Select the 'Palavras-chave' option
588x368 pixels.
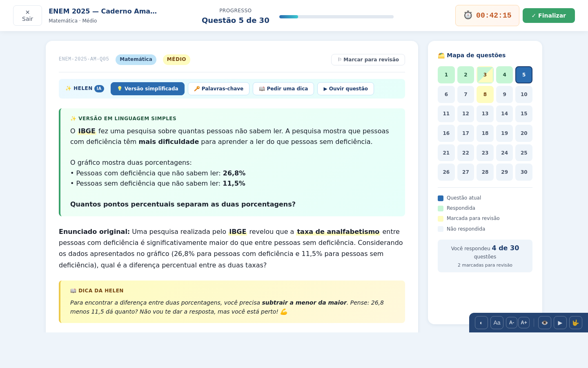tap(218, 88)
